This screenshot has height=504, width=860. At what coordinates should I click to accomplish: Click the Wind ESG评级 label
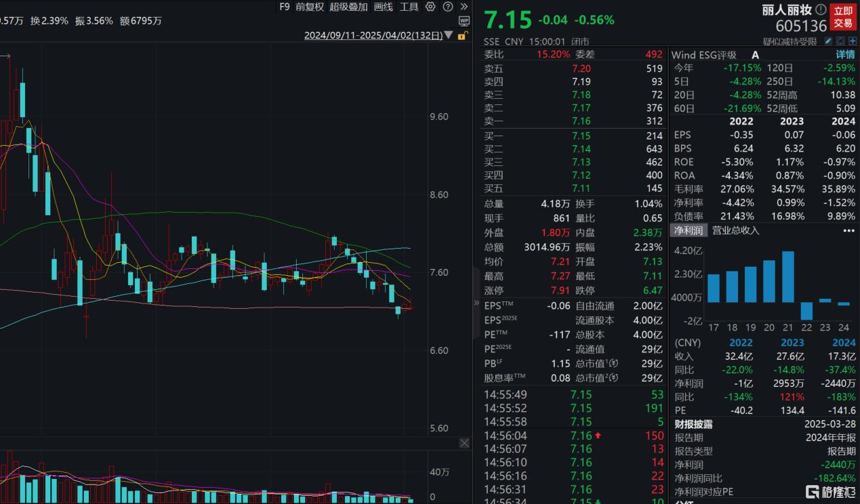(x=705, y=55)
